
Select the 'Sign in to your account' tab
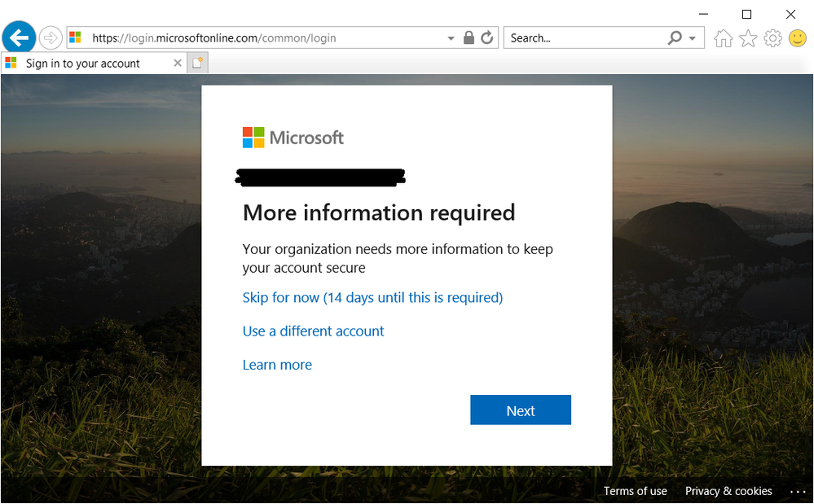[94, 64]
